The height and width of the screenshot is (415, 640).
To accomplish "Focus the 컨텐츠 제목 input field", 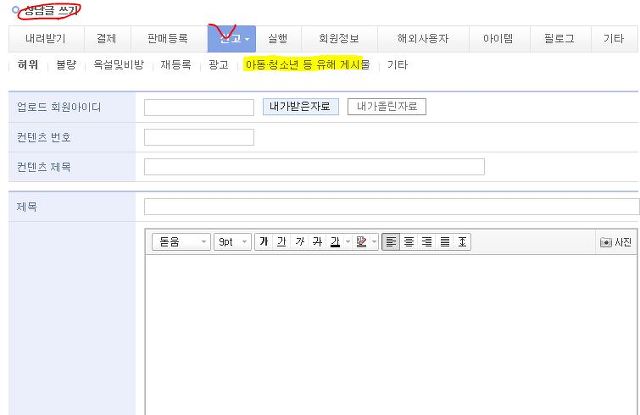I will [314, 167].
